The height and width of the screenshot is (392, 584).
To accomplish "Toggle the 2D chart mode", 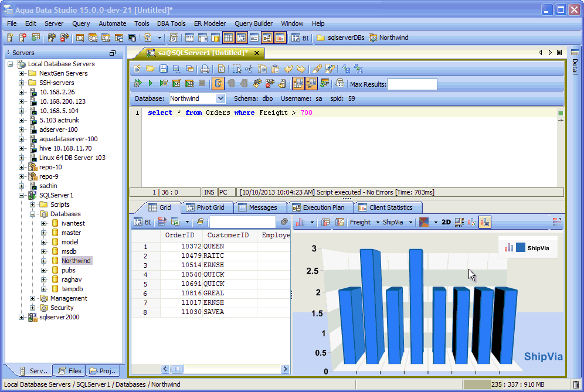I will (446, 222).
